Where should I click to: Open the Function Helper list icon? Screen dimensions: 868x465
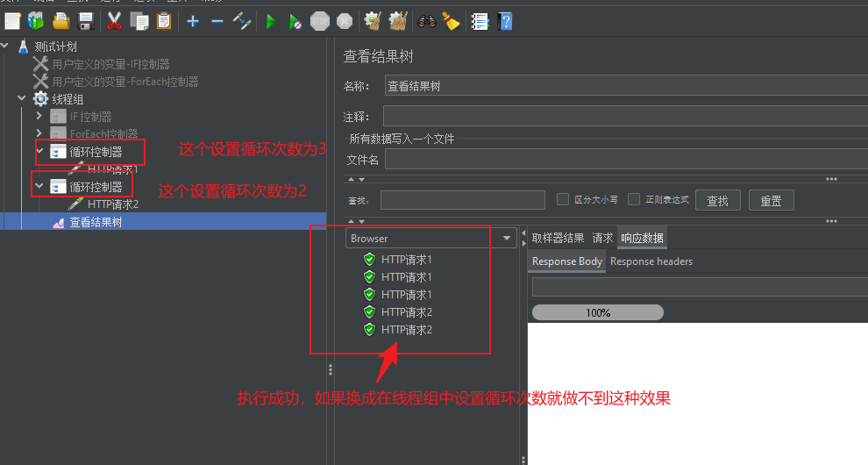coord(480,22)
